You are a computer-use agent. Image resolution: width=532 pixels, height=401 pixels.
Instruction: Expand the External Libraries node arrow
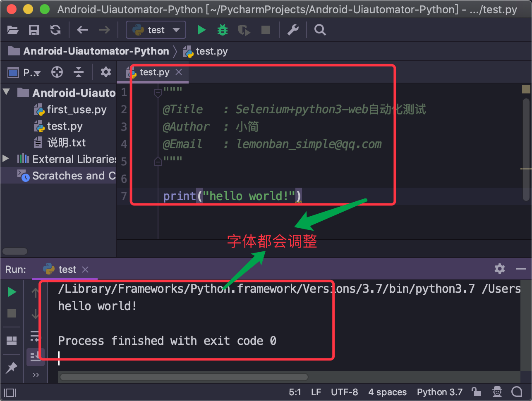pyautogui.click(x=6, y=158)
